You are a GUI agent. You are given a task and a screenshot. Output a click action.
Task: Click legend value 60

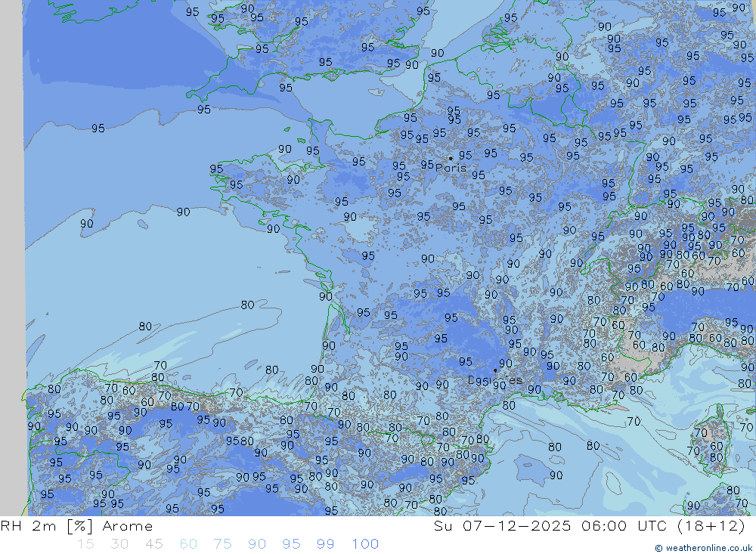[x=188, y=544]
